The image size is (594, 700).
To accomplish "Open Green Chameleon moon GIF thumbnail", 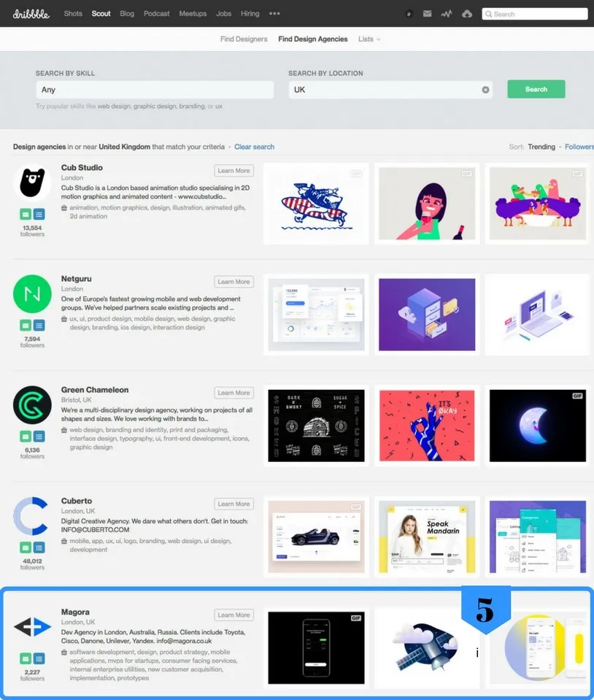I will (538, 426).
